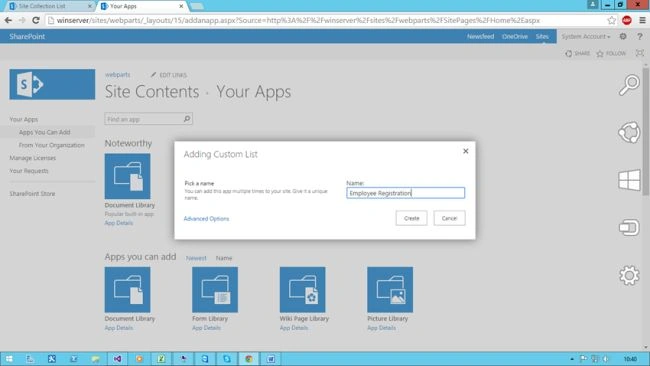Click the volume tray icon
Image resolution: width=650 pixels, height=366 pixels.
606,359
